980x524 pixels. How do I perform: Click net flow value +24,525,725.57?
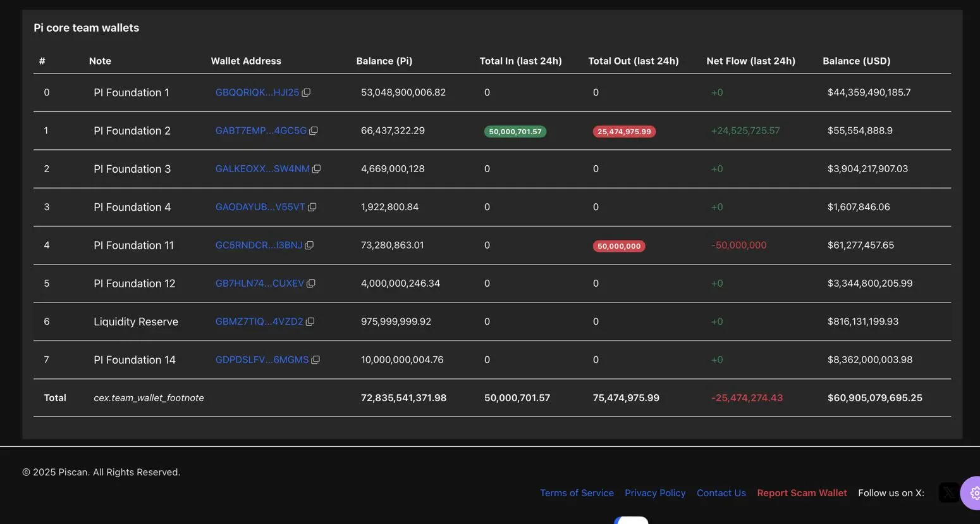(x=745, y=130)
